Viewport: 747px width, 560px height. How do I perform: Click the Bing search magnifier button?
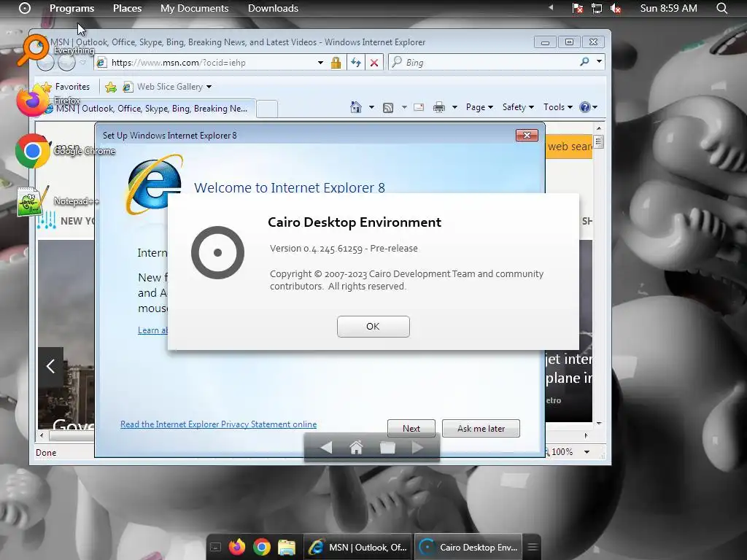point(584,62)
